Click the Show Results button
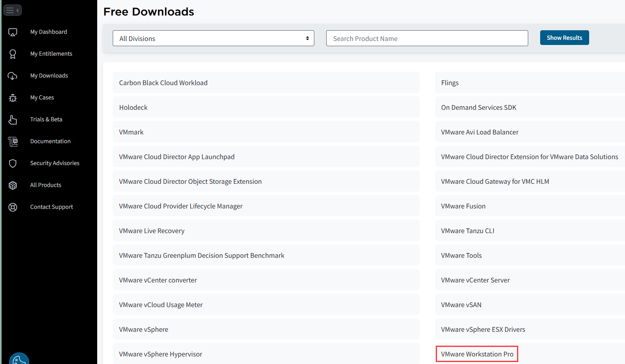This screenshot has height=364, width=625. click(x=564, y=38)
